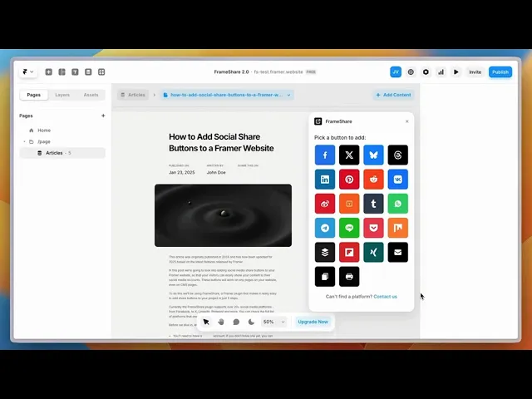The width and height of the screenshot is (532, 399).
Task: Pick the Reddit share button
Action: pos(373,180)
